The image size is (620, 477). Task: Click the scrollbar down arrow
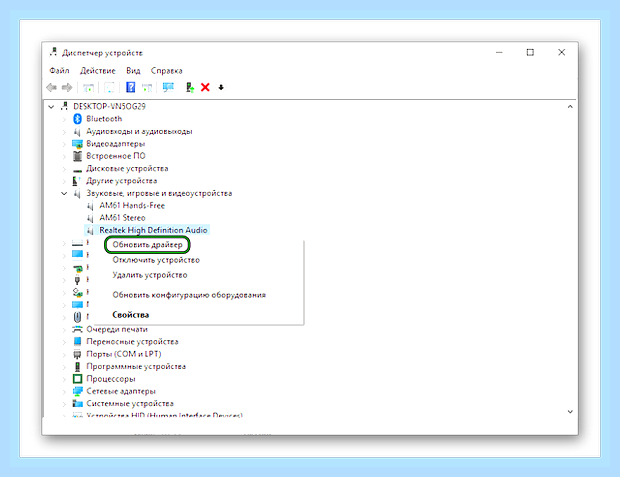pyautogui.click(x=570, y=412)
